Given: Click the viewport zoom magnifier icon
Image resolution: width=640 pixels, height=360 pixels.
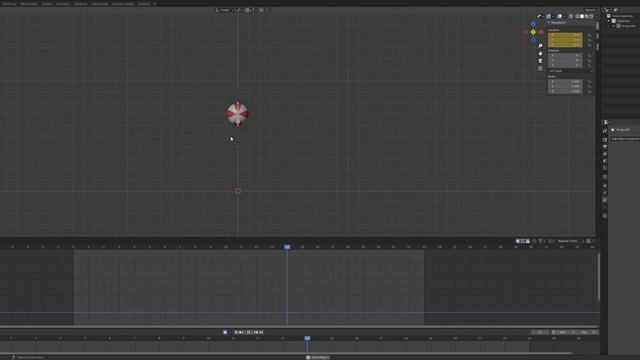Looking at the screenshot, I should tap(540, 46).
